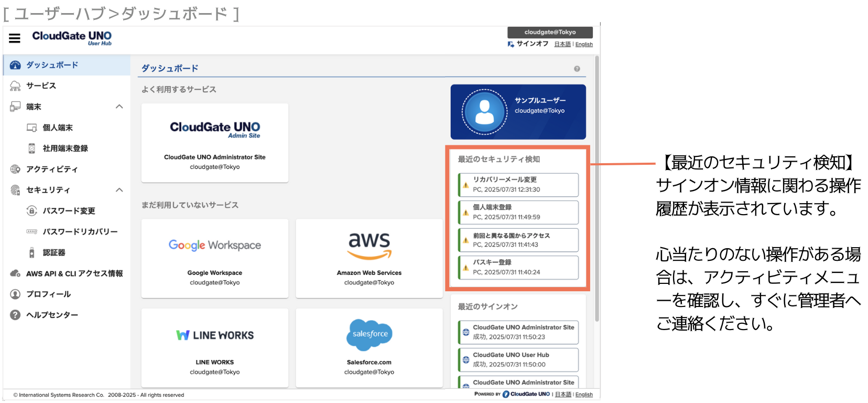Open ダッシュボード in the sidebar
Image resolution: width=868 pixels, height=403 pixels.
click(x=67, y=65)
